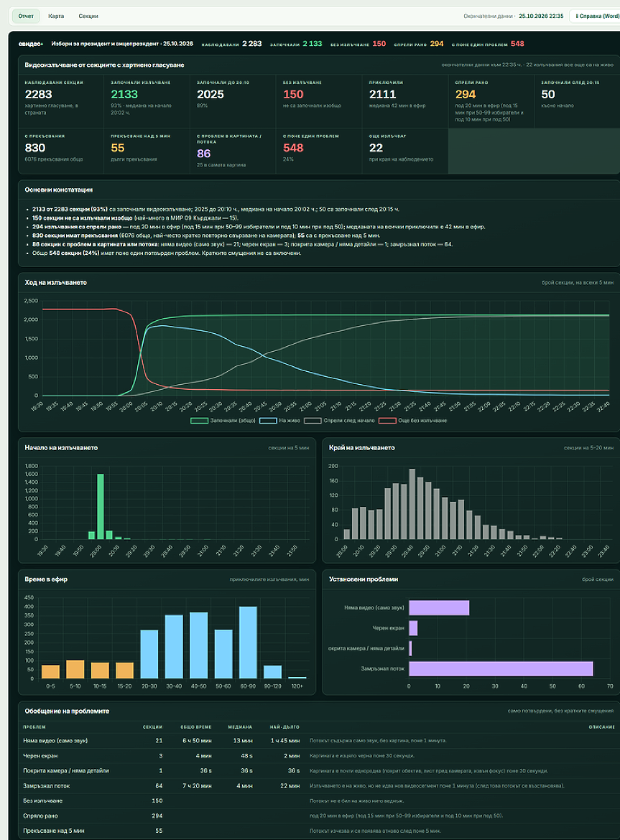Sort table by the Секции column header
The height and width of the screenshot is (840, 620).
[x=153, y=727]
